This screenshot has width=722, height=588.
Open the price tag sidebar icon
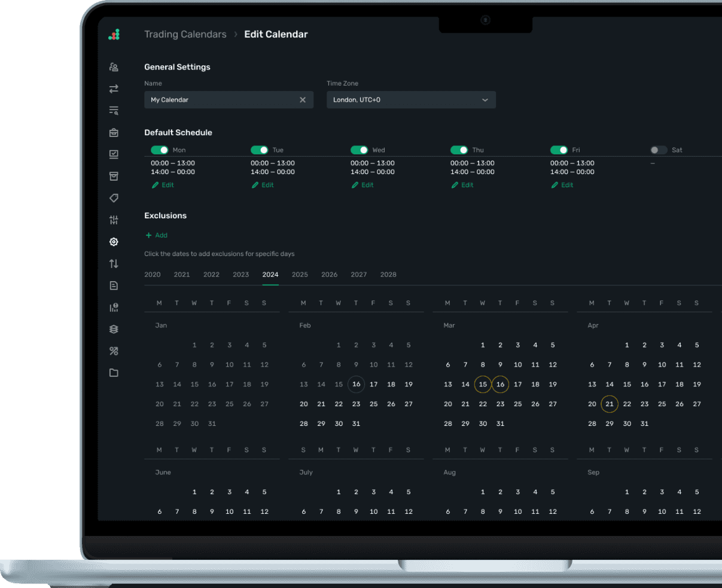point(114,198)
